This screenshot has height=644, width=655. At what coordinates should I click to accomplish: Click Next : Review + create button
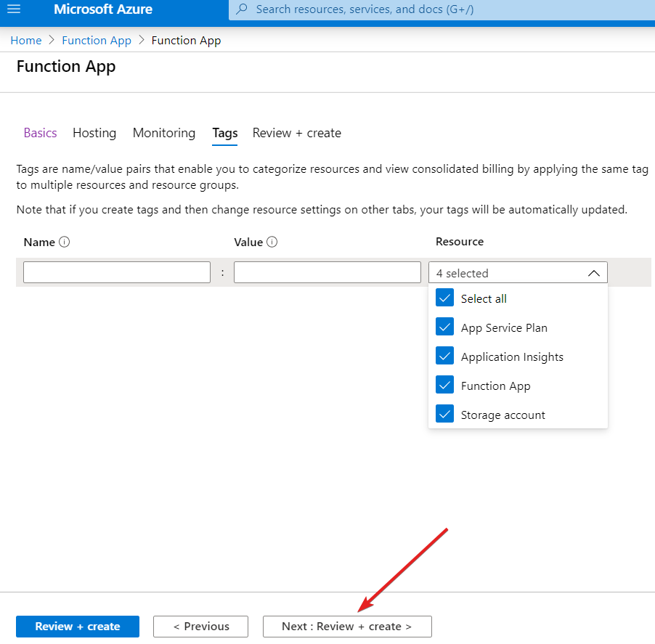click(347, 626)
